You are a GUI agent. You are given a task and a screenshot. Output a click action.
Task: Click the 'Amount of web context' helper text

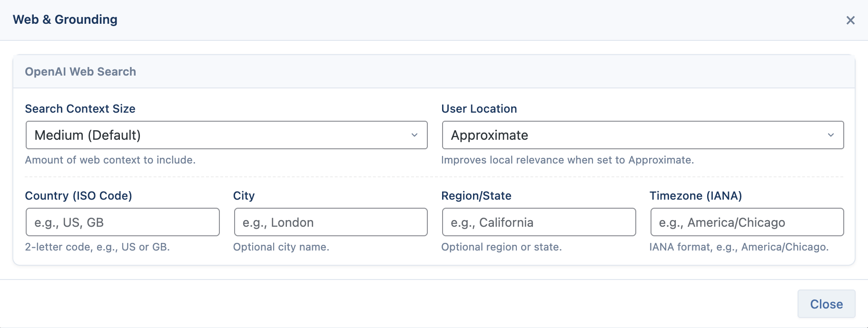tap(110, 160)
